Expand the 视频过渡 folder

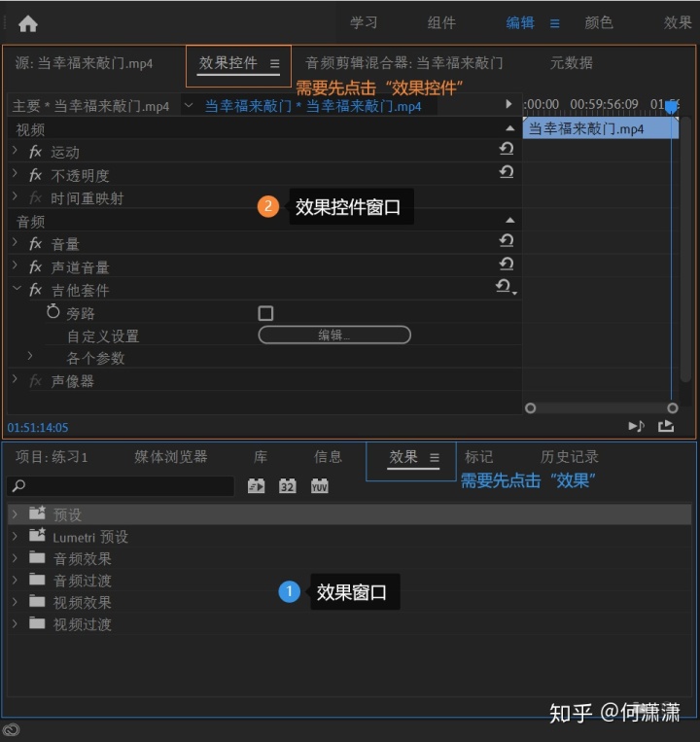click(16, 623)
